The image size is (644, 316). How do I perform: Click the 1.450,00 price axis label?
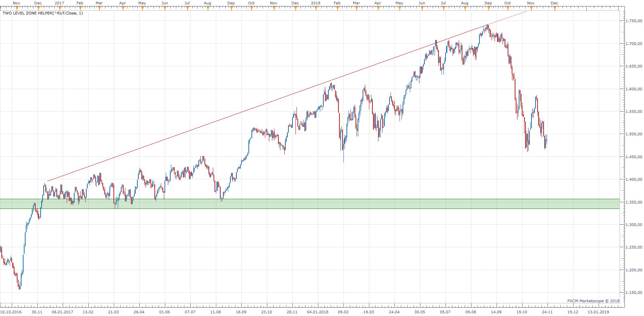[x=634, y=157]
